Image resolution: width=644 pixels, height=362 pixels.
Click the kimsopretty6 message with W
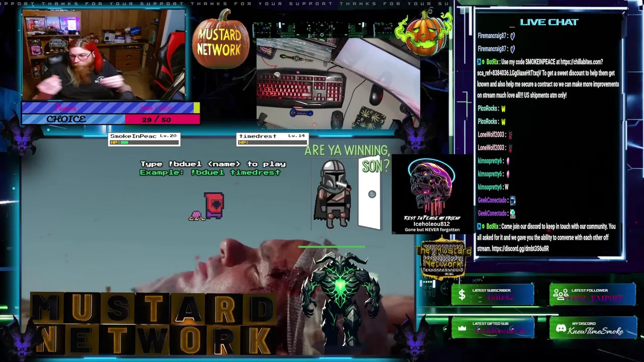point(493,187)
